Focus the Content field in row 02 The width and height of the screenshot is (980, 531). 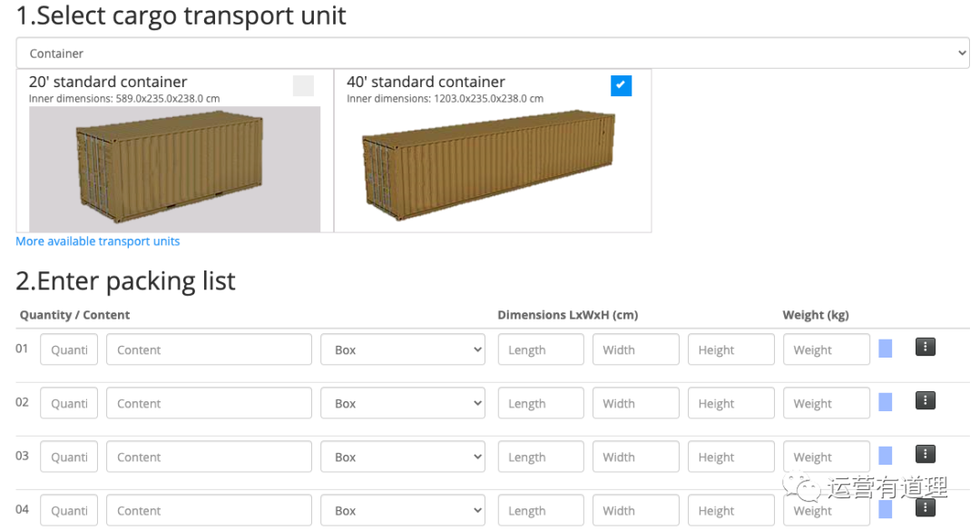209,403
